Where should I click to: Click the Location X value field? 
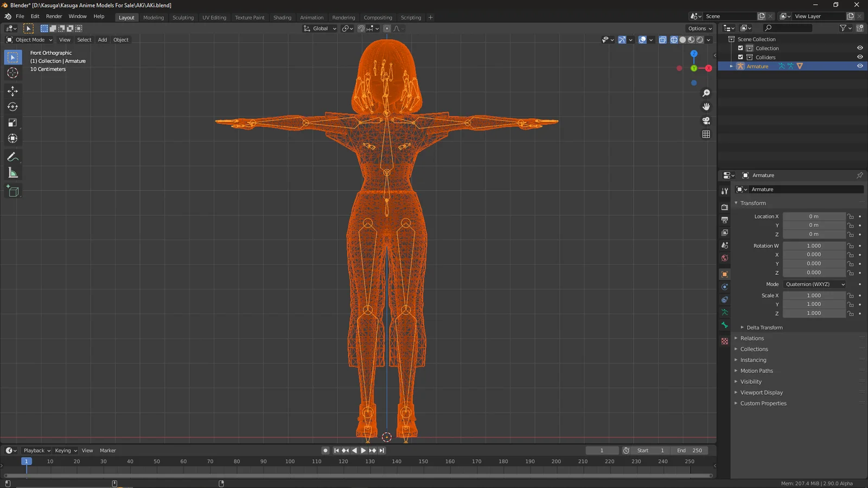[x=814, y=216]
